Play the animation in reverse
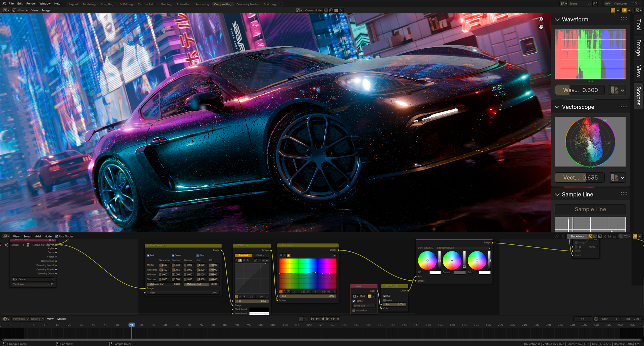 click(323, 319)
